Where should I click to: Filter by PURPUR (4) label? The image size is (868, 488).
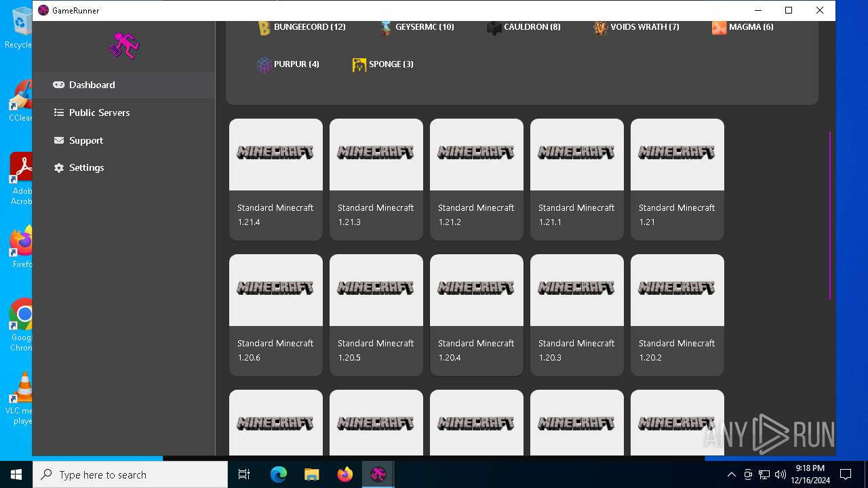pos(296,64)
